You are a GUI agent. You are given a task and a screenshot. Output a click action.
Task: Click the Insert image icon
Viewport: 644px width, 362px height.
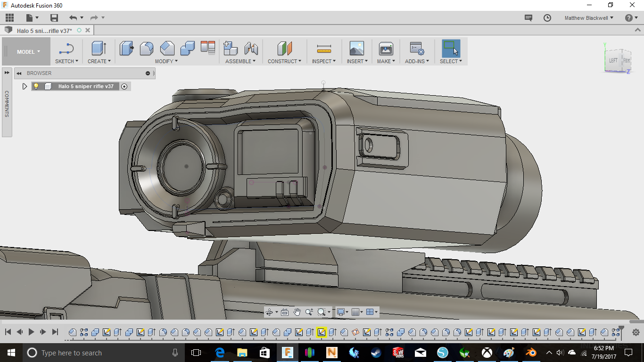(x=357, y=48)
